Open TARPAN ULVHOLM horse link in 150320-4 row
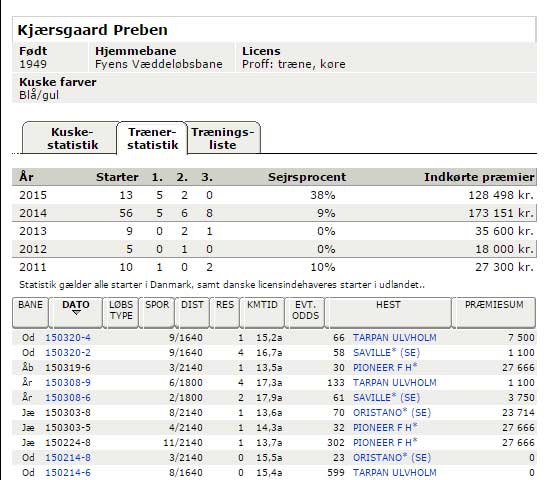This screenshot has width=546, height=480. point(395,338)
